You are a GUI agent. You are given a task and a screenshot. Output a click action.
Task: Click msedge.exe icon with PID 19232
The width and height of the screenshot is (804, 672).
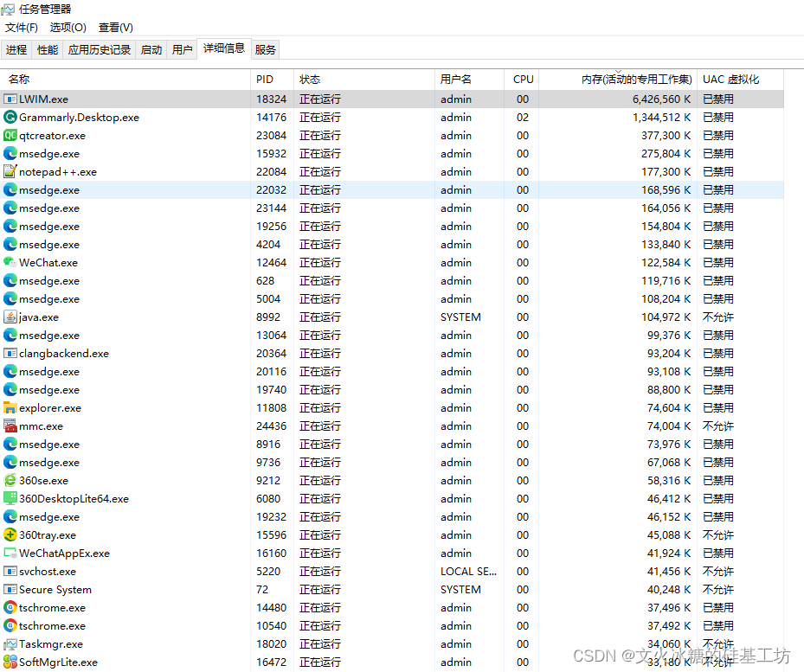pyautogui.click(x=10, y=516)
